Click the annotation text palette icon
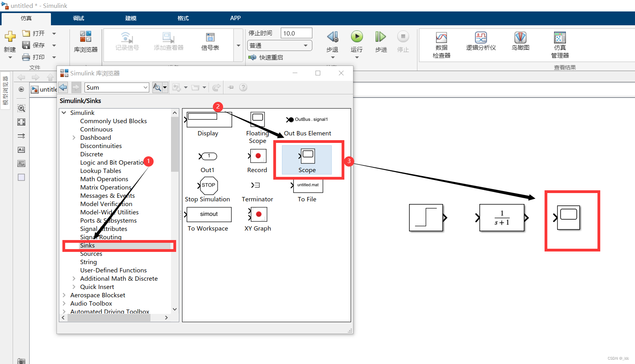 (21, 150)
